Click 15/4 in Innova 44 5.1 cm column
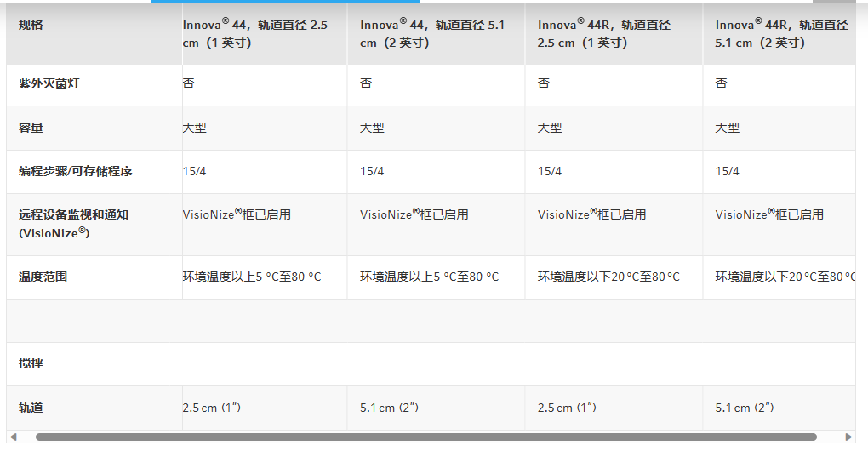 [372, 172]
